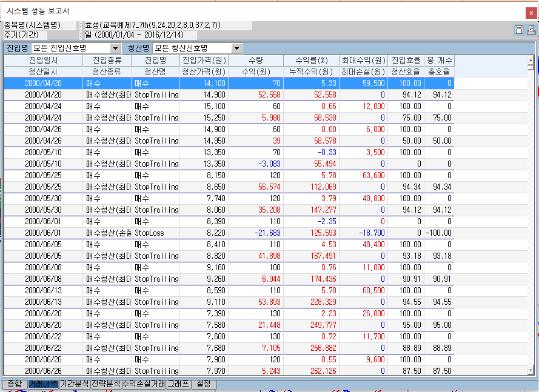This screenshot has width=539, height=392.
Task: Open the 기간분석 tab
Action: tap(74, 384)
